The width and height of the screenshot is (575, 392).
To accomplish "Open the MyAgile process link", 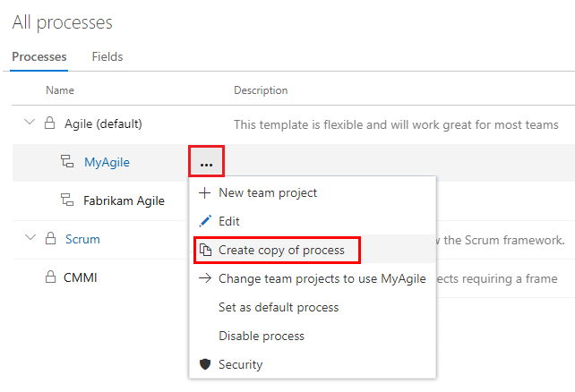I will tap(107, 162).
